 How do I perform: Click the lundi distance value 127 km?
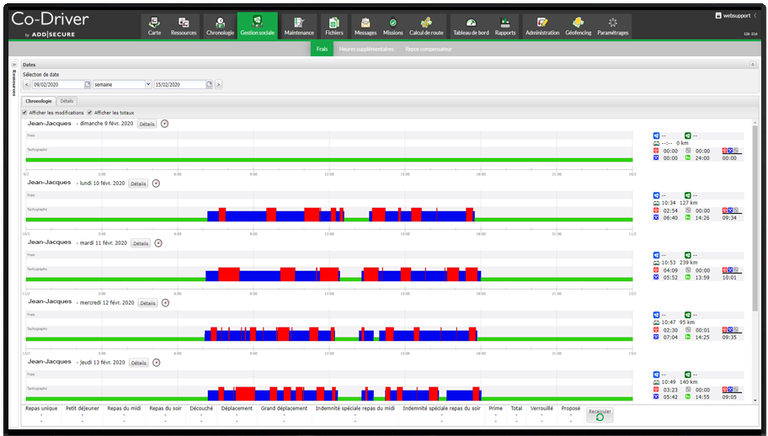pos(688,203)
